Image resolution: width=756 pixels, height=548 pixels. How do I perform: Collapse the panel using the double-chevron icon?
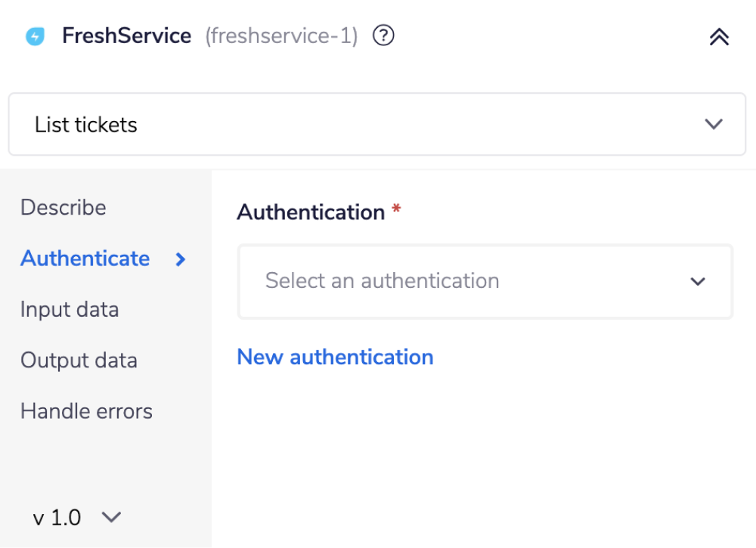click(718, 36)
